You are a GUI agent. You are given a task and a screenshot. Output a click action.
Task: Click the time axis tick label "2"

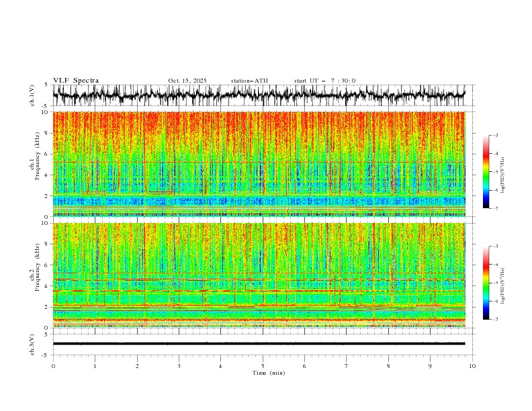click(x=137, y=366)
